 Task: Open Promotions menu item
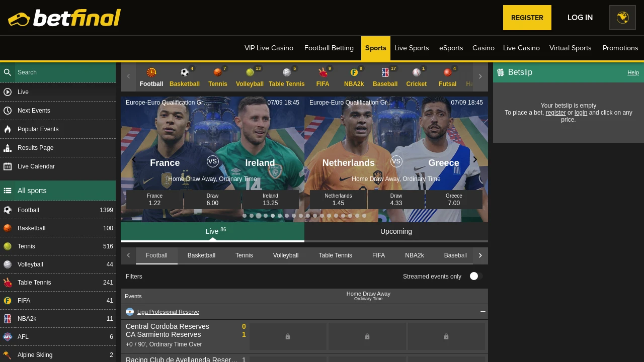point(620,48)
